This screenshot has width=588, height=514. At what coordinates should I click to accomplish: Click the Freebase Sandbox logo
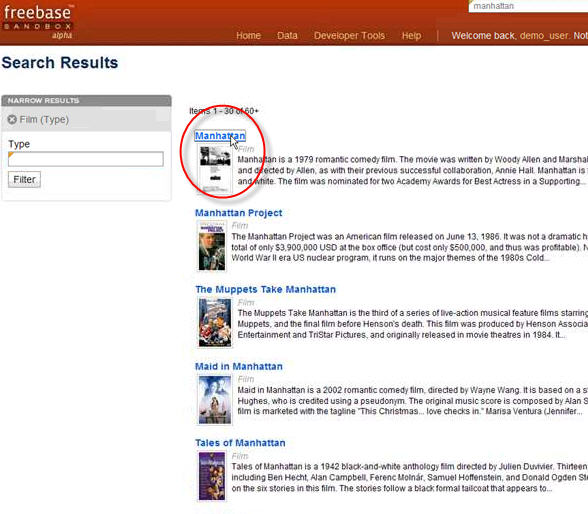pyautogui.click(x=38, y=21)
